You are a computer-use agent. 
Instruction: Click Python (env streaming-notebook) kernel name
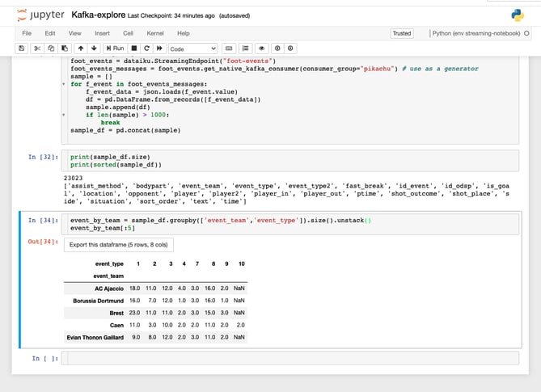pyautogui.click(x=476, y=33)
